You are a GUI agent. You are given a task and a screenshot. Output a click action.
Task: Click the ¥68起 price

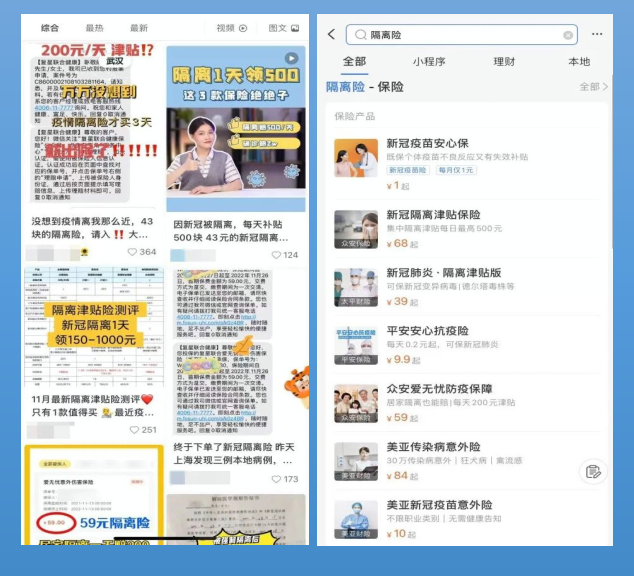click(x=402, y=243)
